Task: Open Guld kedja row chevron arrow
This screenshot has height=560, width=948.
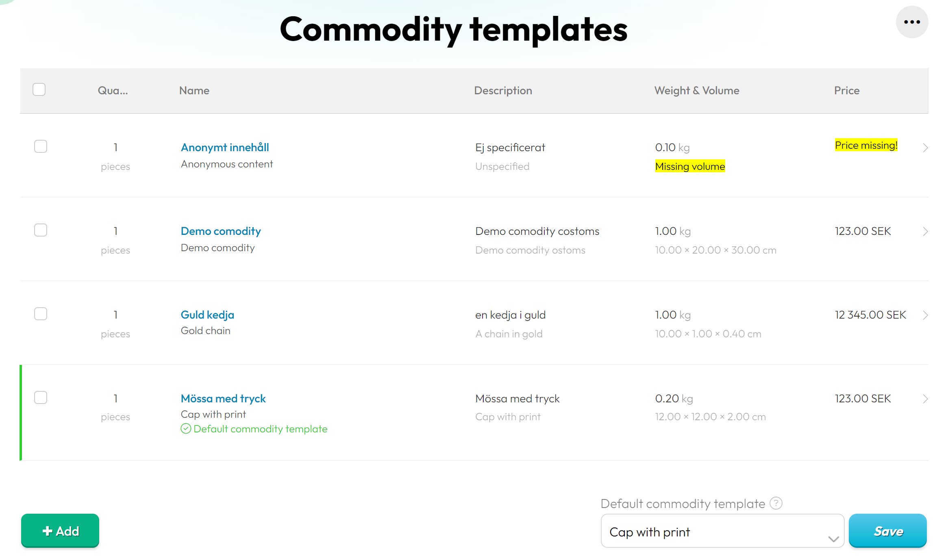Action: 925,315
